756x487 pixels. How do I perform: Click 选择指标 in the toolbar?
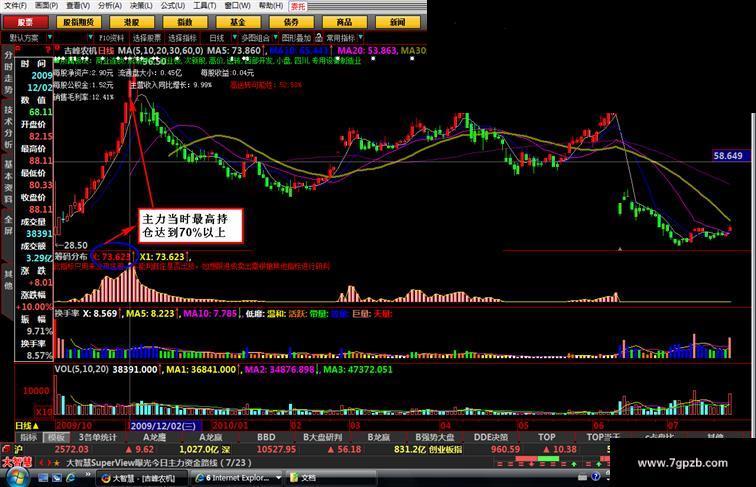pos(182,38)
